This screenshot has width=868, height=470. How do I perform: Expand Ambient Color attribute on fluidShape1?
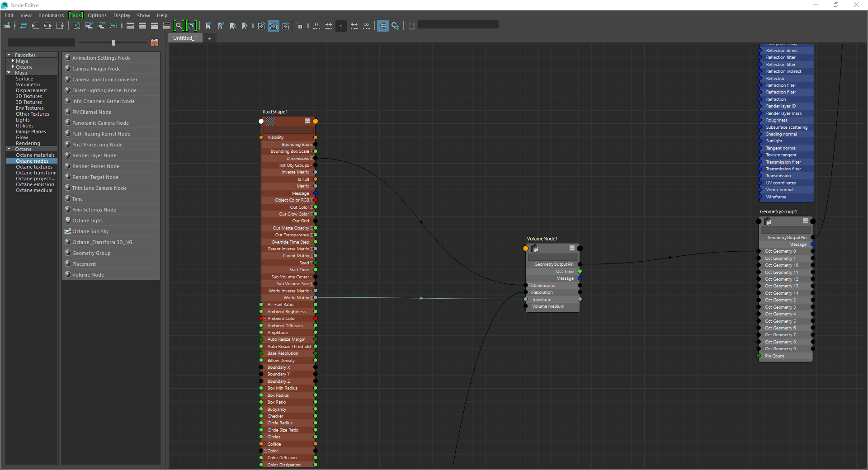265,319
